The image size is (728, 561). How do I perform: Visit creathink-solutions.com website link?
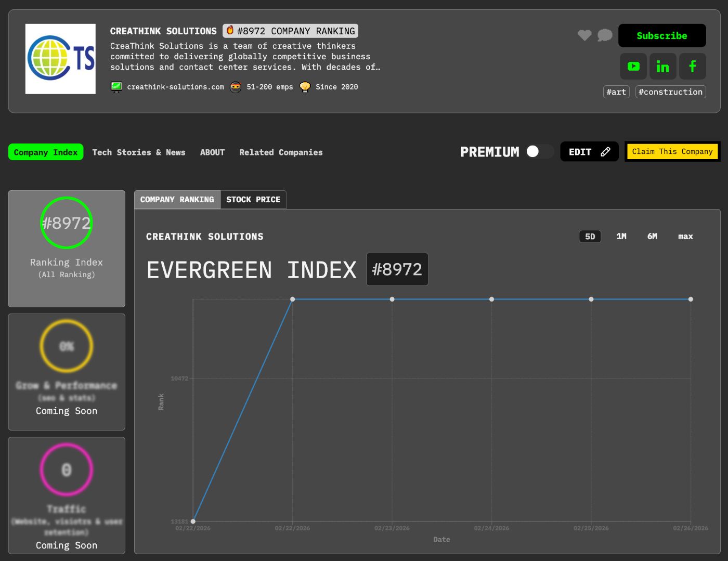pyautogui.click(x=175, y=87)
